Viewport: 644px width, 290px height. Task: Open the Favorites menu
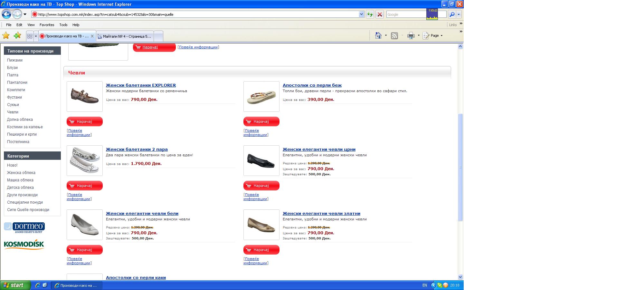point(47,25)
